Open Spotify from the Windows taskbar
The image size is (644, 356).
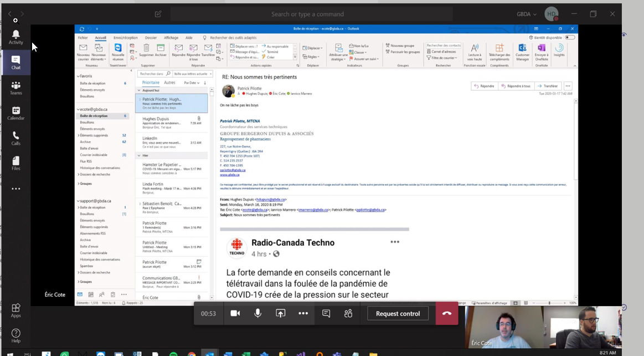coord(173,354)
